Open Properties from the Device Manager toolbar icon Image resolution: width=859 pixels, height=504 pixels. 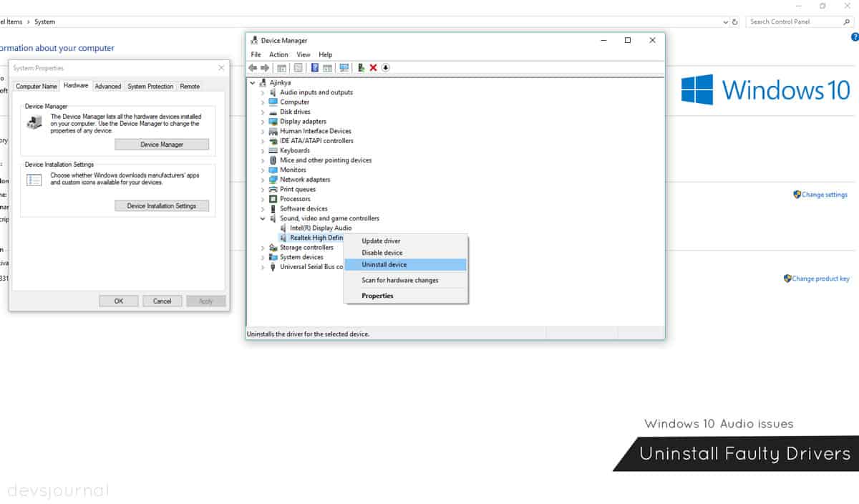(298, 67)
